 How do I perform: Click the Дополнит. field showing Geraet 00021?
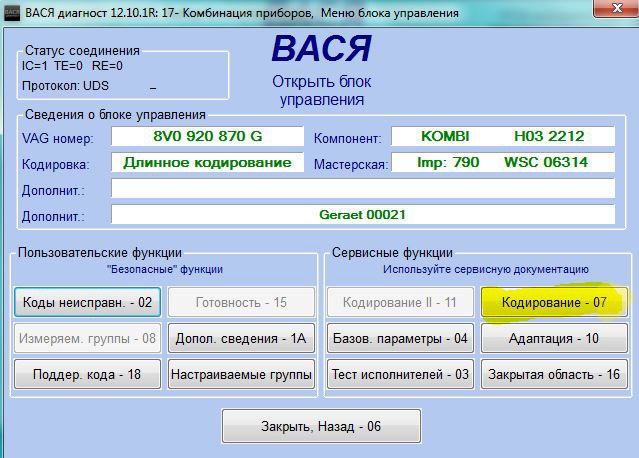tap(363, 214)
